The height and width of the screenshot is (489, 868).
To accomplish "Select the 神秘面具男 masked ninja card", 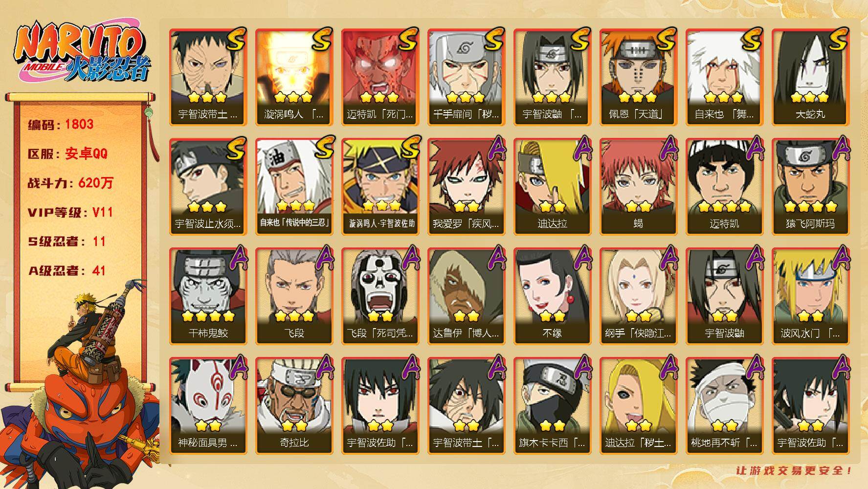I will (208, 405).
